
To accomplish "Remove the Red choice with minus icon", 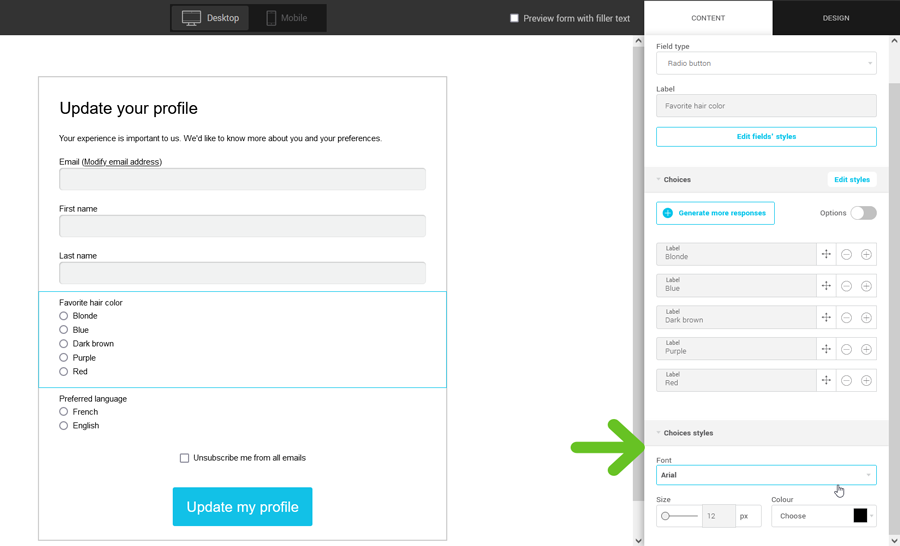I will 846,381.
